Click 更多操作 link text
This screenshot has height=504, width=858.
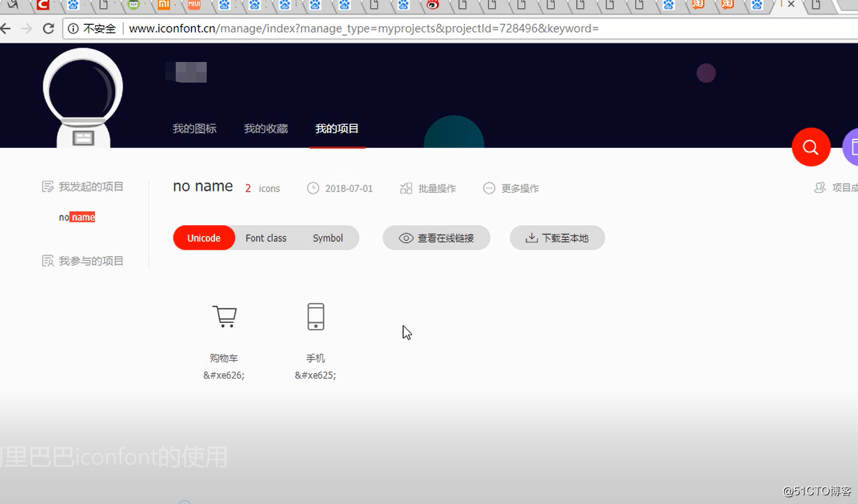click(520, 189)
